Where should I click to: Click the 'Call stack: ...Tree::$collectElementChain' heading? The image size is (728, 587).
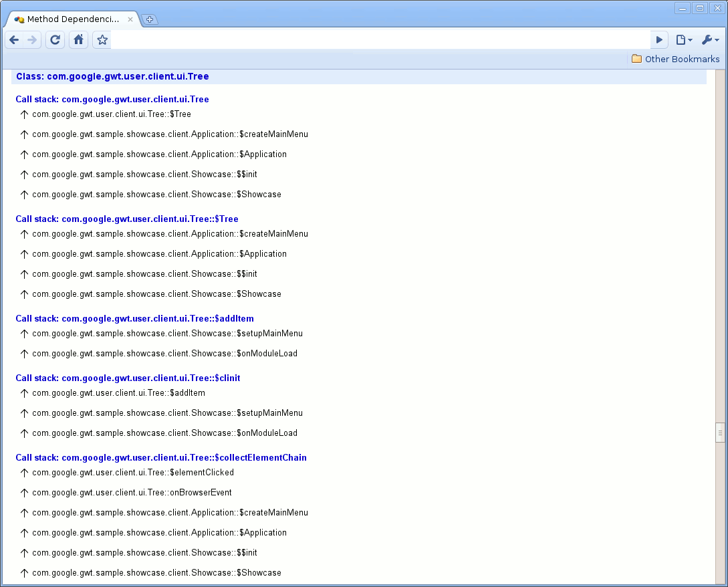coord(161,457)
